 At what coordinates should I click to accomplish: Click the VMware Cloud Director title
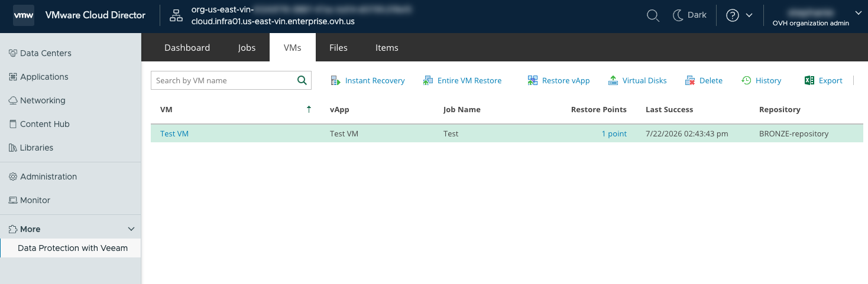click(95, 15)
